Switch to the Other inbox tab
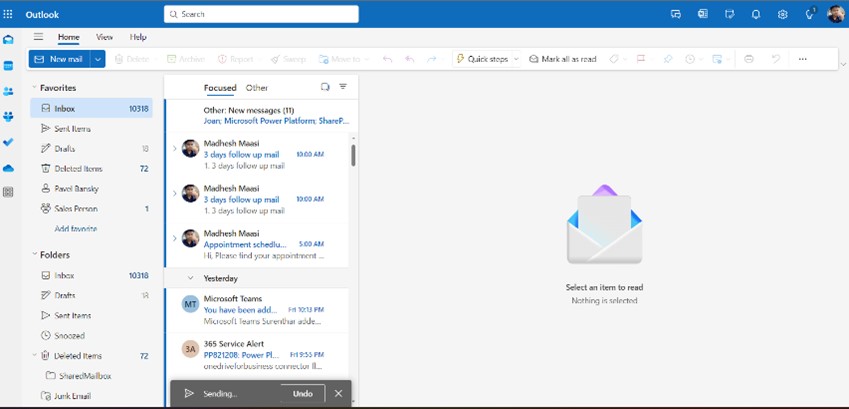The width and height of the screenshot is (849, 409). point(257,88)
